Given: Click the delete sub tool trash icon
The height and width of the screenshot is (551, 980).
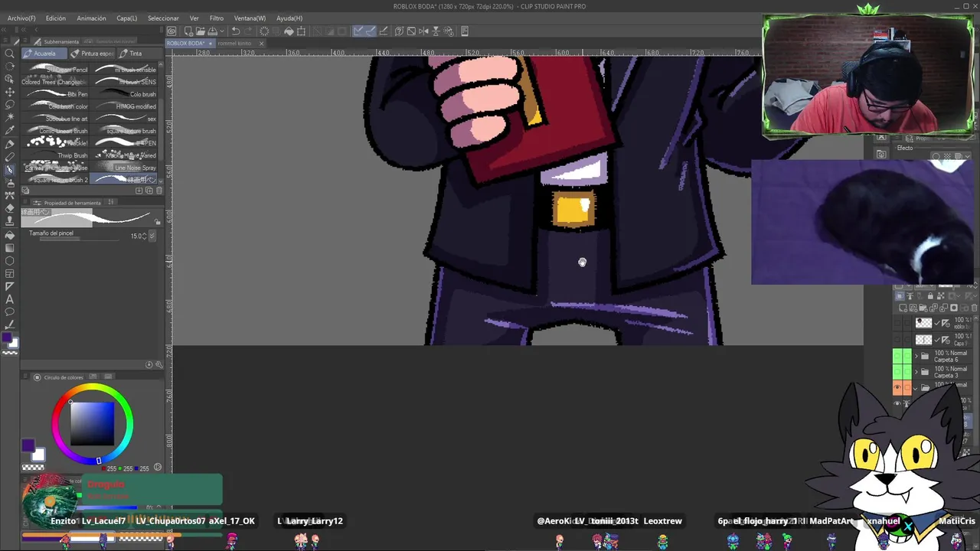Looking at the screenshot, I should [x=158, y=191].
